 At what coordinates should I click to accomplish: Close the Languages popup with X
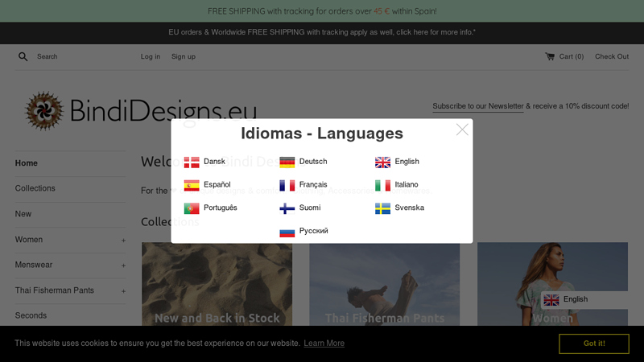462,130
